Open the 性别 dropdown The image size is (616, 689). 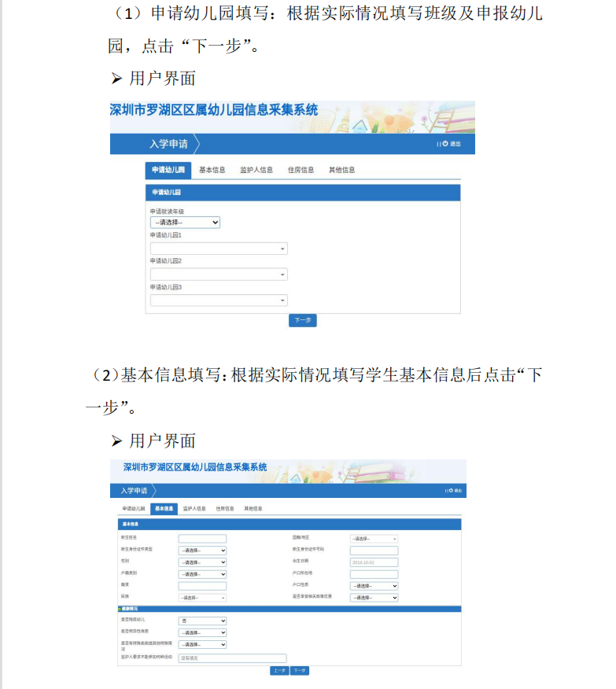tap(202, 562)
